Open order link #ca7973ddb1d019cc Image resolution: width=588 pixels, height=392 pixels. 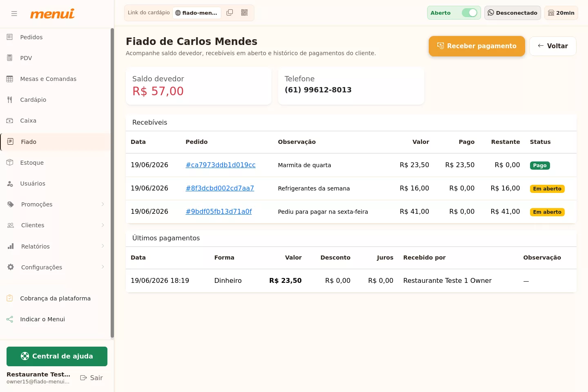click(220, 165)
